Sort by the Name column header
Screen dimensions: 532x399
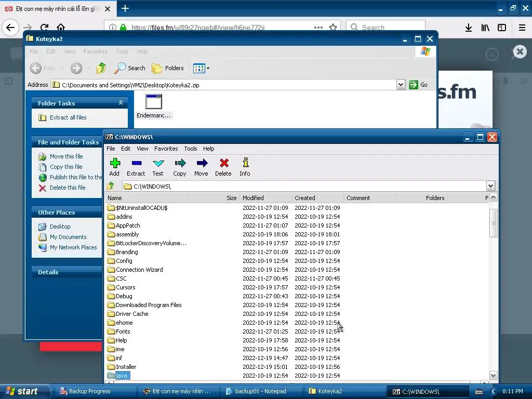click(x=147, y=198)
